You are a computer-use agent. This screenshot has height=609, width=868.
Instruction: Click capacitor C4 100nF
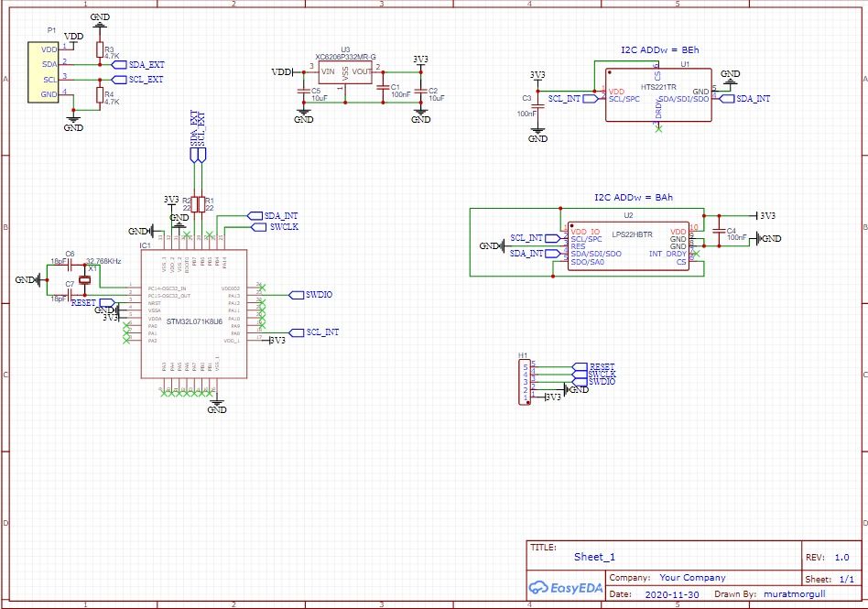(x=719, y=230)
